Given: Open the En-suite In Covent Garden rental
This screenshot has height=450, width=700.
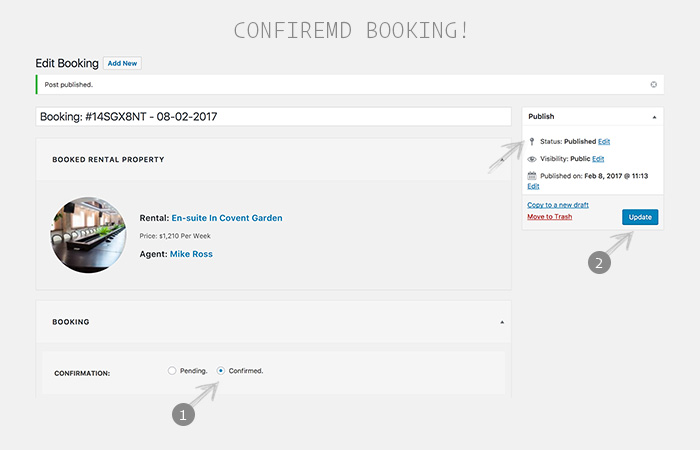Looking at the screenshot, I should coord(227,218).
